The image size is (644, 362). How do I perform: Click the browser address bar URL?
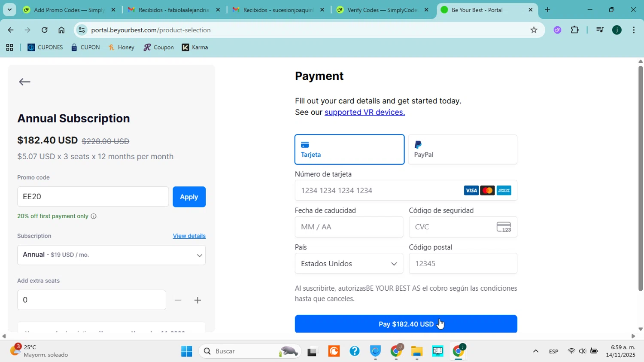[151, 30]
